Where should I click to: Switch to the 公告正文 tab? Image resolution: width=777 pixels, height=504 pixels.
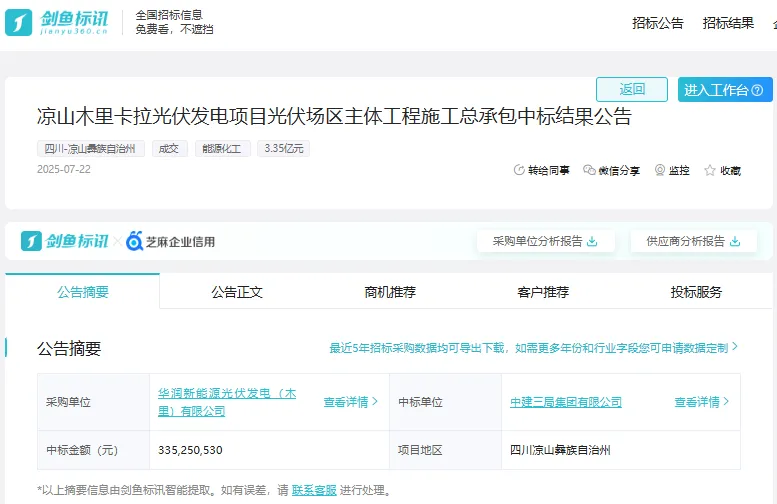click(237, 292)
